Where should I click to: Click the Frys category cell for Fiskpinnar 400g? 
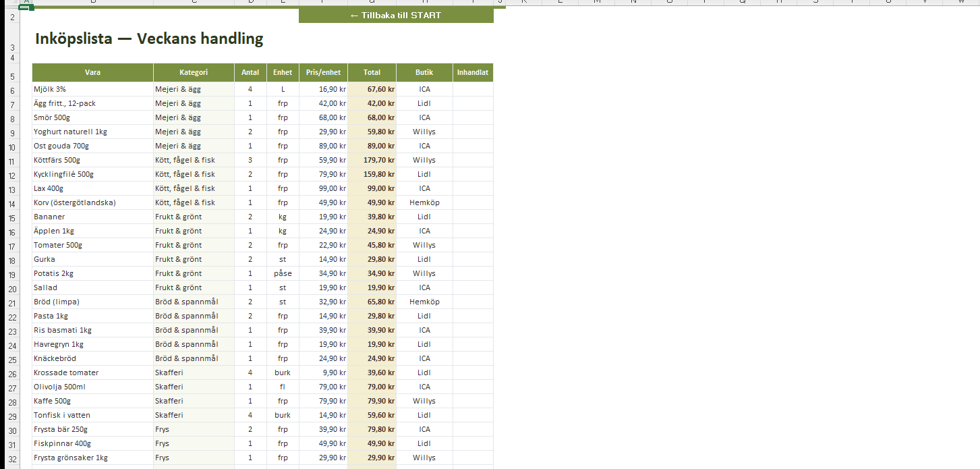point(194,443)
